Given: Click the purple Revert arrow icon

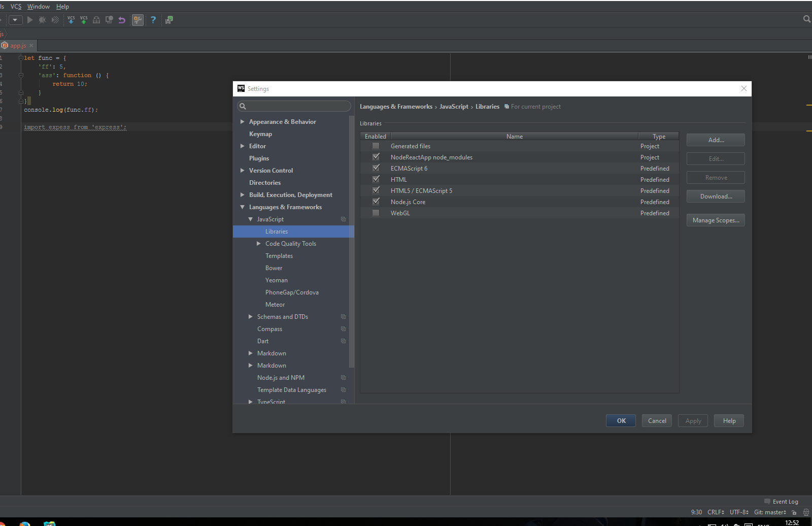Looking at the screenshot, I should (122, 20).
